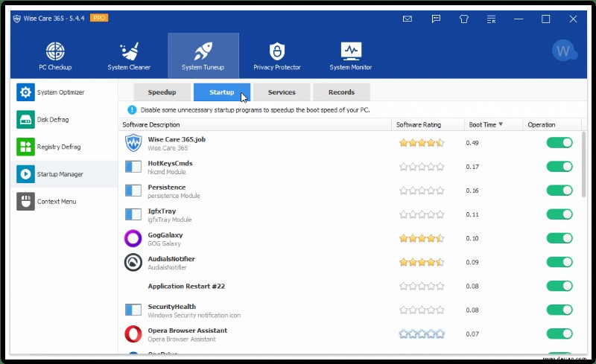Rate HotKeysCmds with empty stars
The width and height of the screenshot is (596, 364).
pos(422,167)
